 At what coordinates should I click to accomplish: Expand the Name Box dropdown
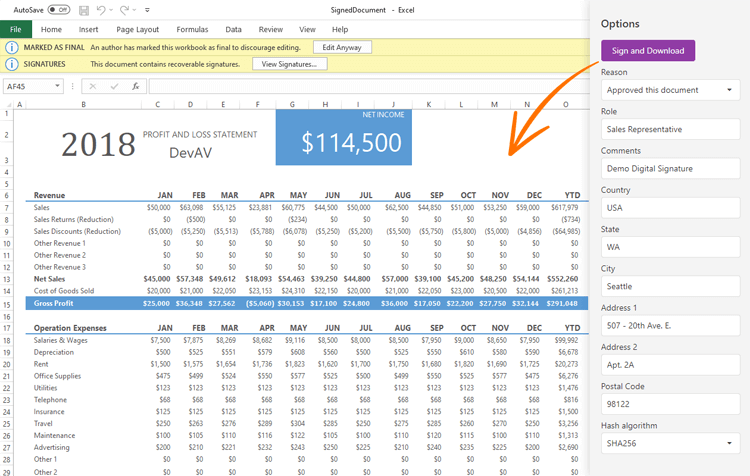pos(58,87)
